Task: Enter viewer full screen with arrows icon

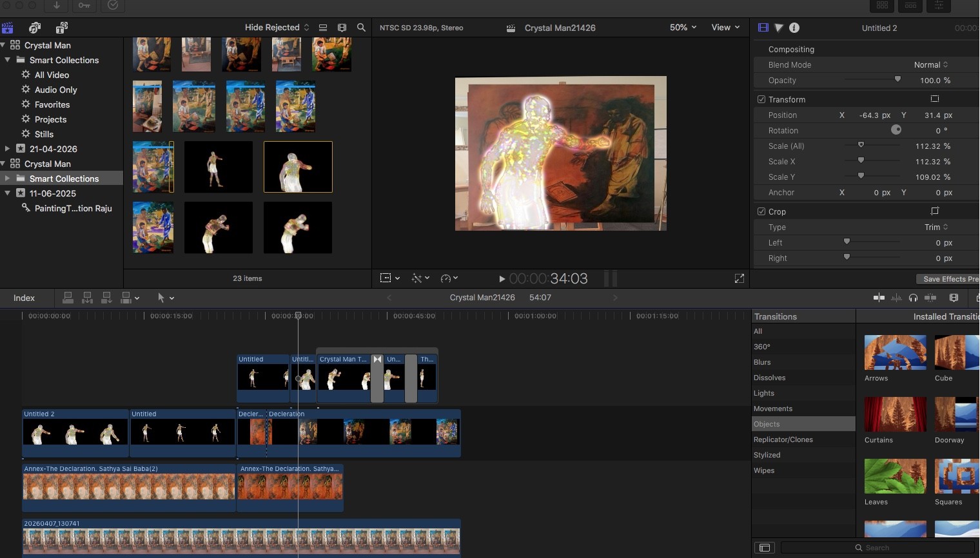Action: click(x=740, y=278)
